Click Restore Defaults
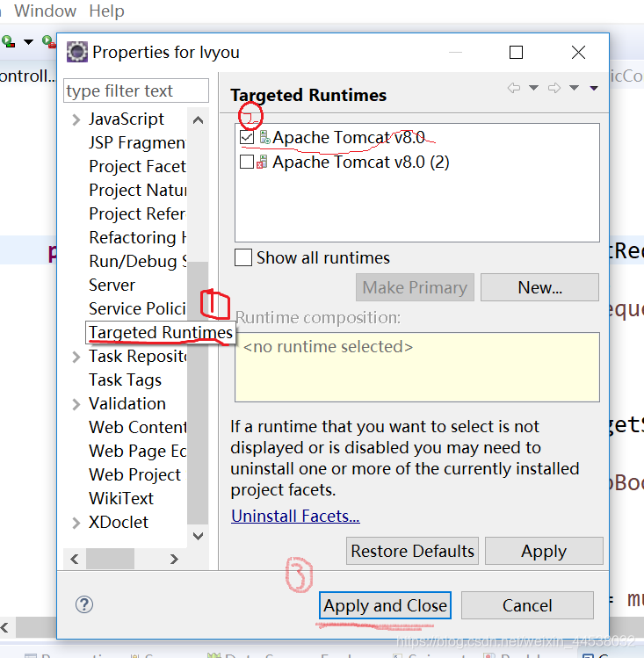Image resolution: width=644 pixels, height=658 pixels. (412, 551)
